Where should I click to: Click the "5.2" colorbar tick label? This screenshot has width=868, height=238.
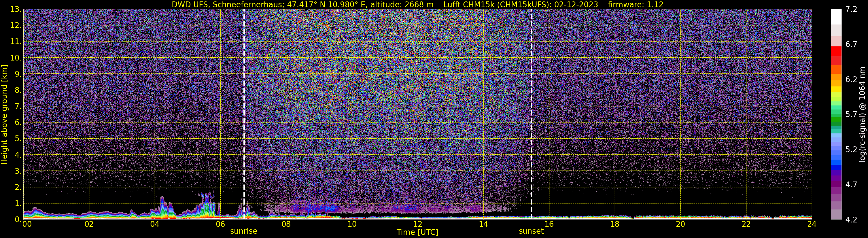pos(851,150)
